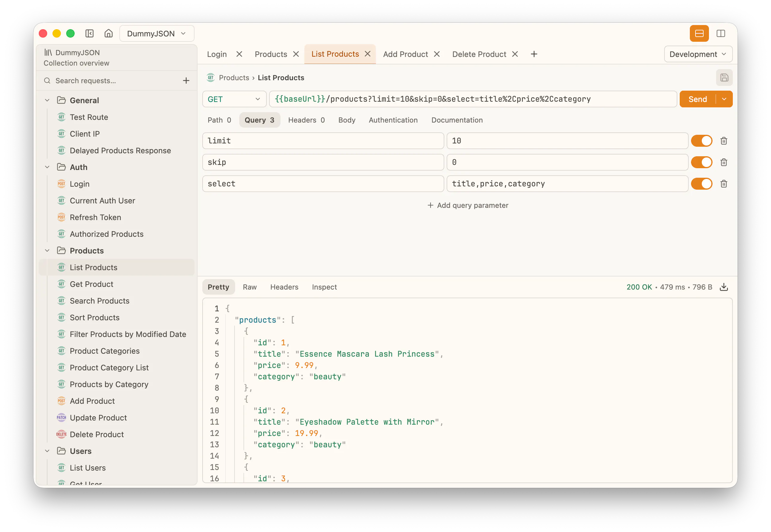Disable the select parameter toggle
This screenshot has width=771, height=532.
(701, 184)
